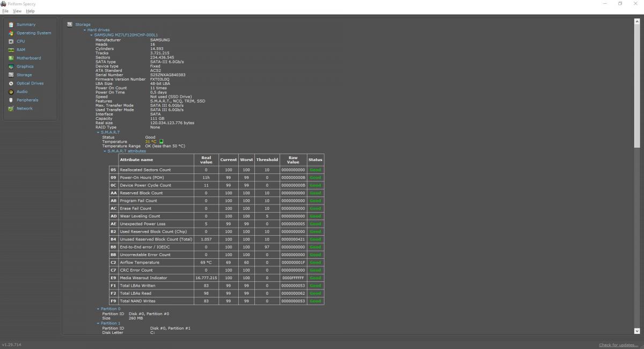Select the Media Wearout Indicator row
Viewport: 644px width, 349px height.
click(217, 278)
